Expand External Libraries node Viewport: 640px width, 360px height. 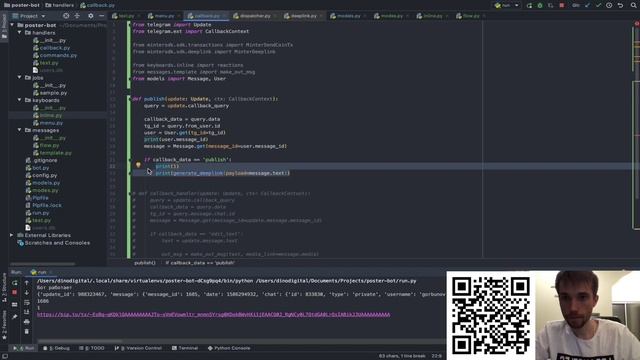[11, 235]
